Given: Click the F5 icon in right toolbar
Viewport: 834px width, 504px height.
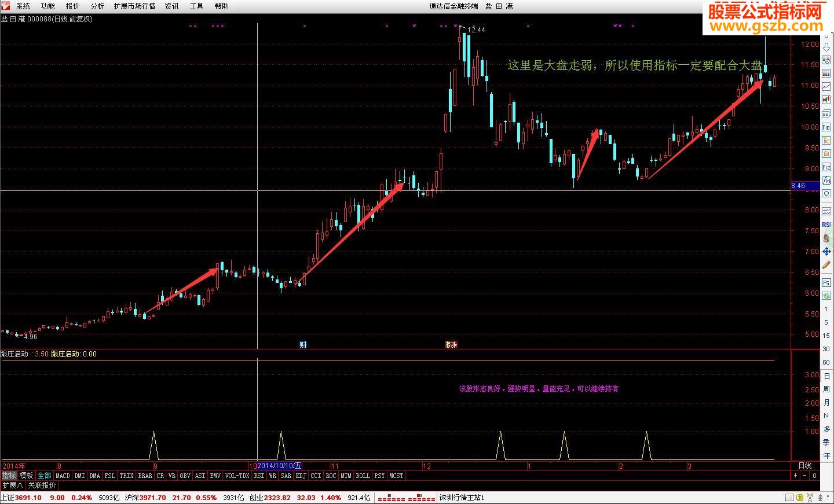Looking at the screenshot, I should click(826, 282).
